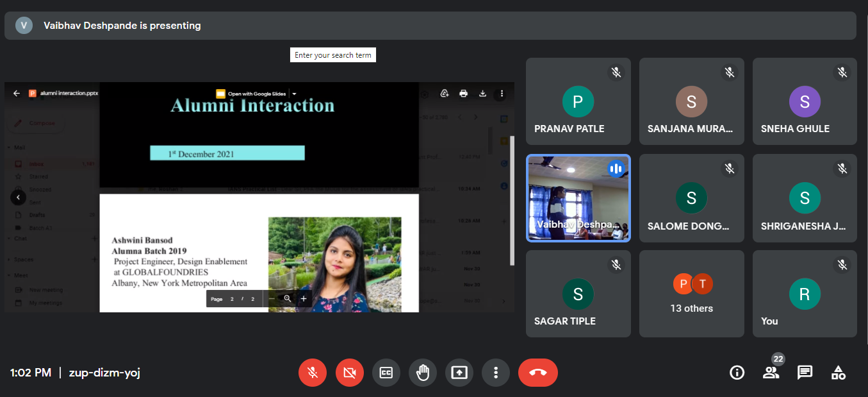Click the 1st December 2021 slide banner
This screenshot has height=397, width=868.
pyautogui.click(x=227, y=153)
